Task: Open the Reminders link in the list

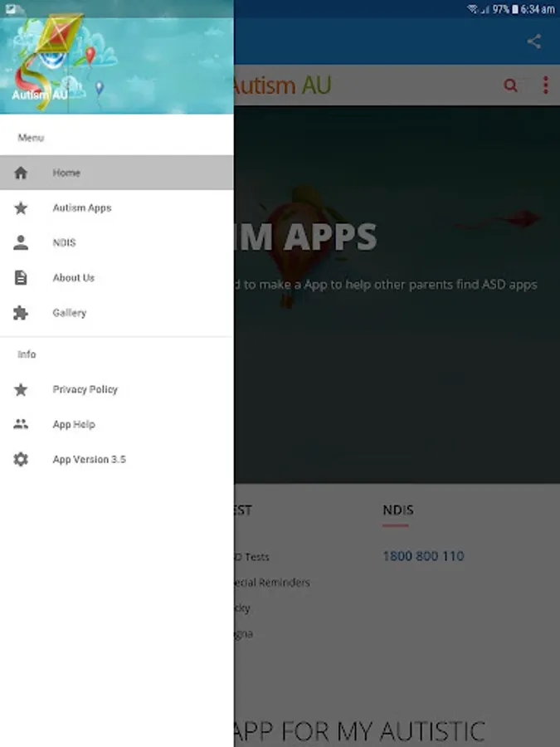Action: coord(272,582)
